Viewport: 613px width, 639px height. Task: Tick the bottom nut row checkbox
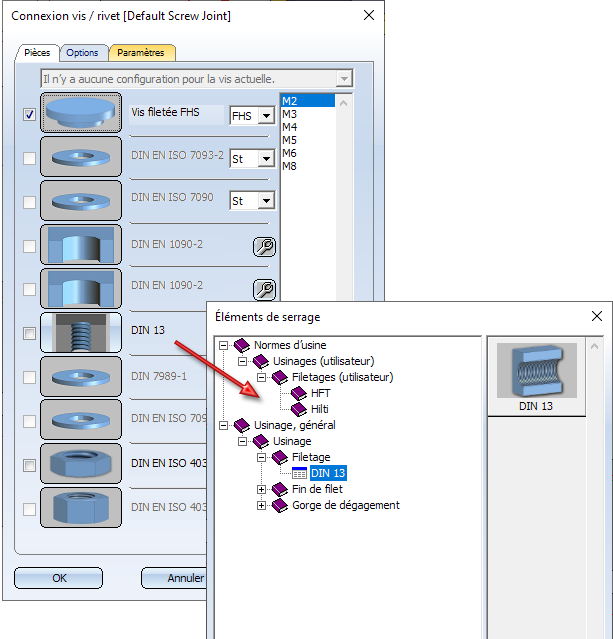point(29,509)
